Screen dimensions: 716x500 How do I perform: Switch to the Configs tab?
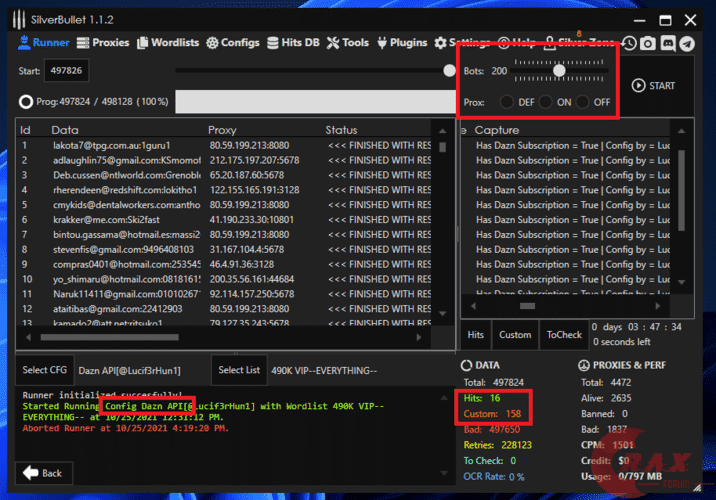pyautogui.click(x=233, y=43)
